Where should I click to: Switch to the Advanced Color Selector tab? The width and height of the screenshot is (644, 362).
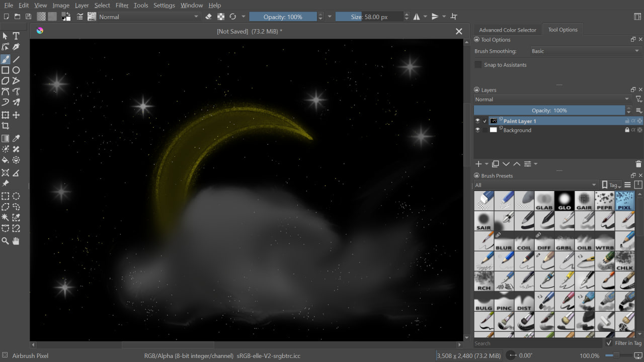point(507,30)
